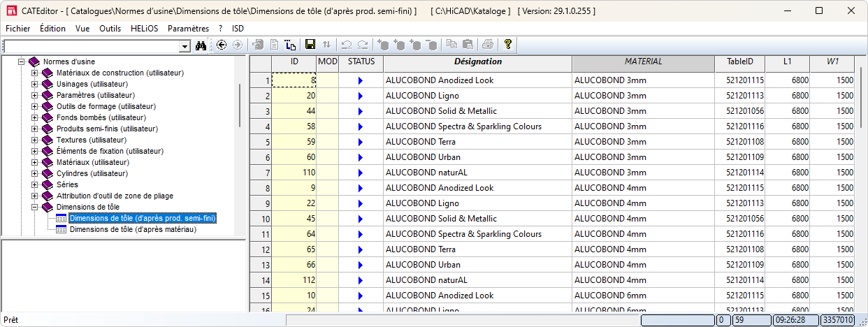Click status bar time 09:26:28
Viewport: 868px width, 327px height.
(795, 320)
